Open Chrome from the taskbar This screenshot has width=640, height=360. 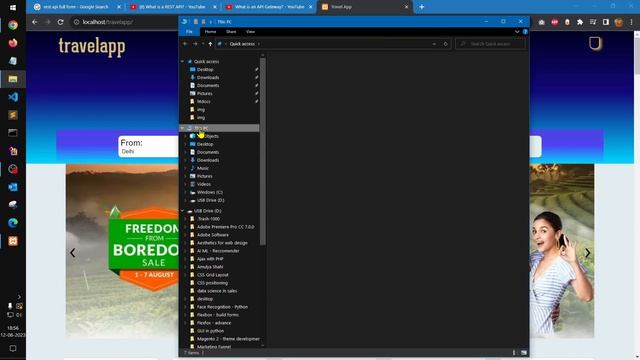tap(13, 25)
